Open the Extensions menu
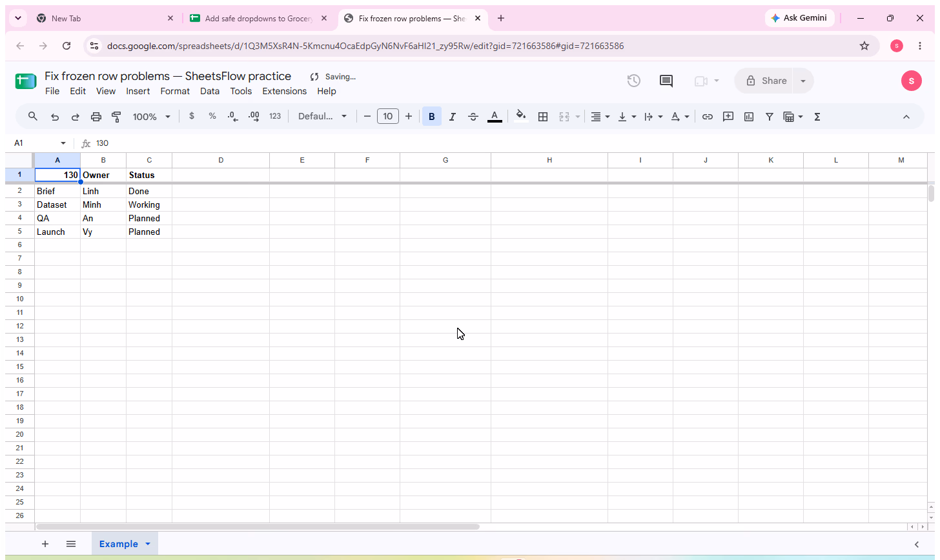Image resolution: width=940 pixels, height=560 pixels. 285,91
